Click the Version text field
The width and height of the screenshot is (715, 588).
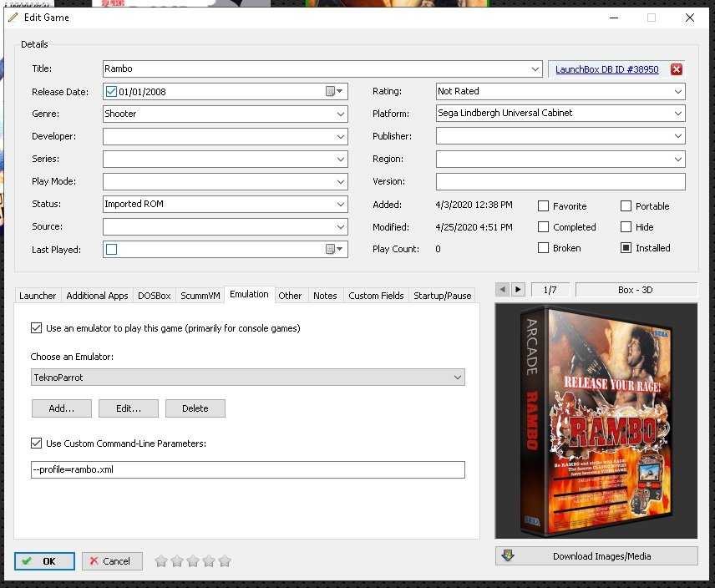(x=560, y=181)
